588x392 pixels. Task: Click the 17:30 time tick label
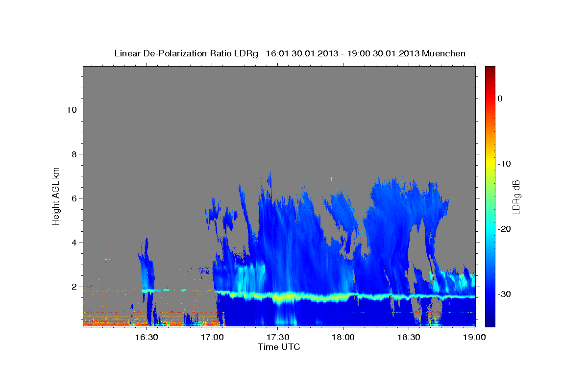click(277, 337)
